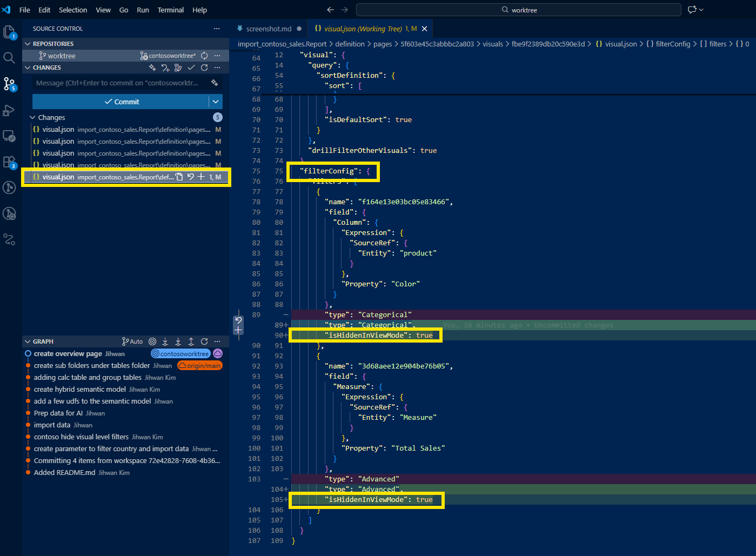Open the Explorer view in activity bar
The width and height of the screenshot is (756, 556).
9,32
